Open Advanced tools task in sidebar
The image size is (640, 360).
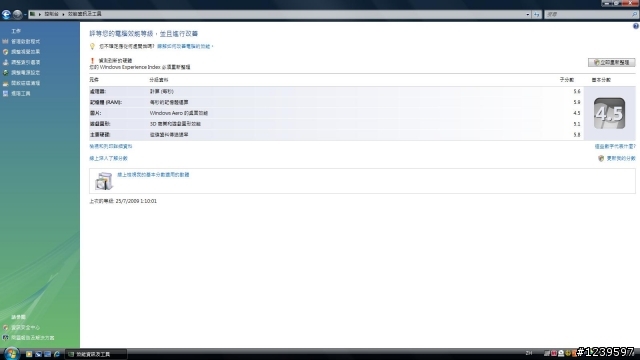point(20,93)
